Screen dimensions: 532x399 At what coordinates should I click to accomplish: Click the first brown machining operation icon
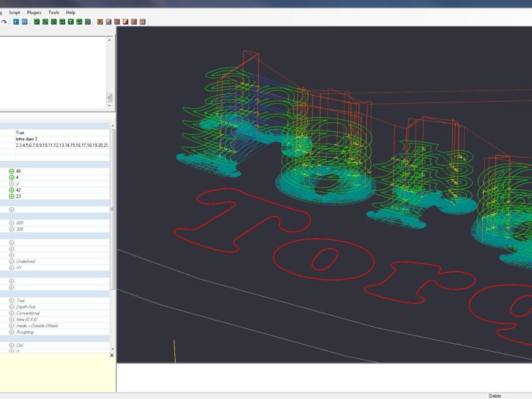(100, 22)
